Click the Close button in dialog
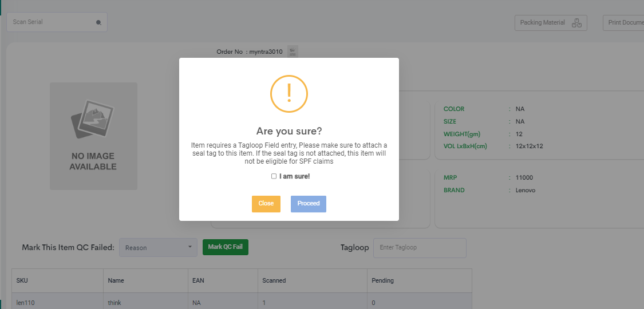This screenshot has height=309, width=644. click(x=266, y=204)
